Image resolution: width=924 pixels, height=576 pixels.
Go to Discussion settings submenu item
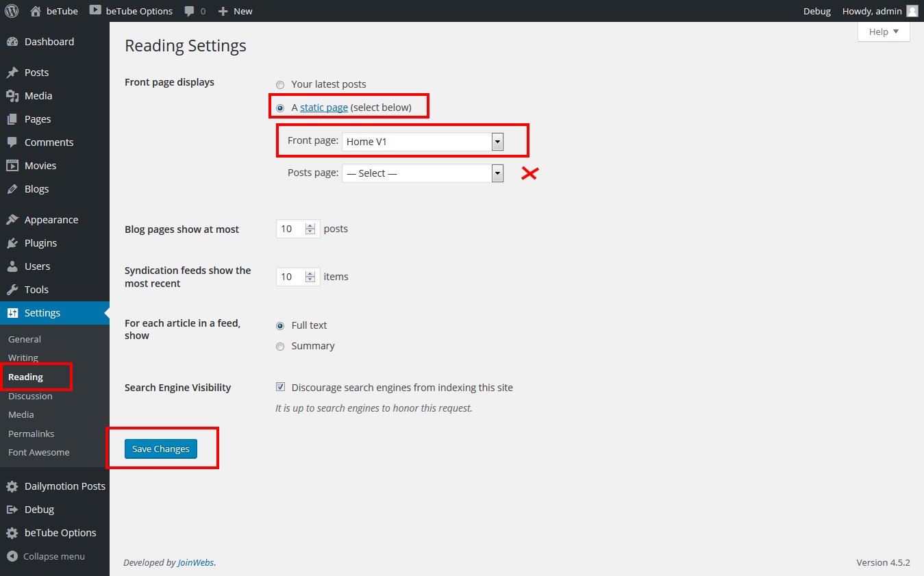point(30,396)
